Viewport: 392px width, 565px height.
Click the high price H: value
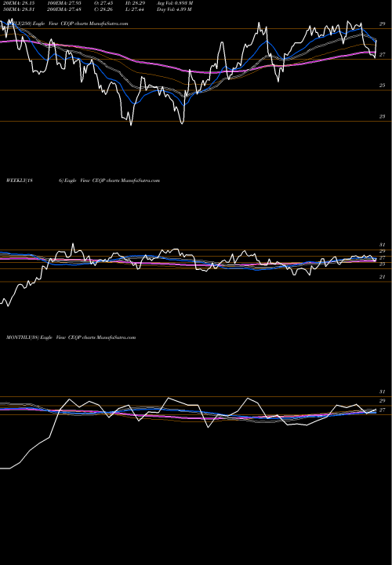135,3
